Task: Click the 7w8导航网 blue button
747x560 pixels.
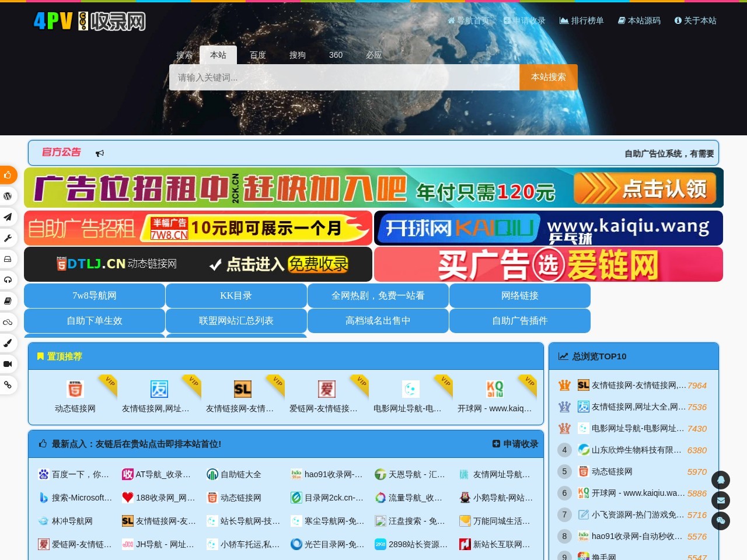Action: 95,296
